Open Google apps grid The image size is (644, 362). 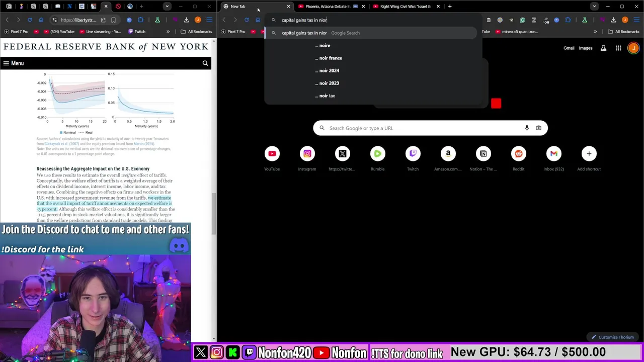tap(618, 48)
